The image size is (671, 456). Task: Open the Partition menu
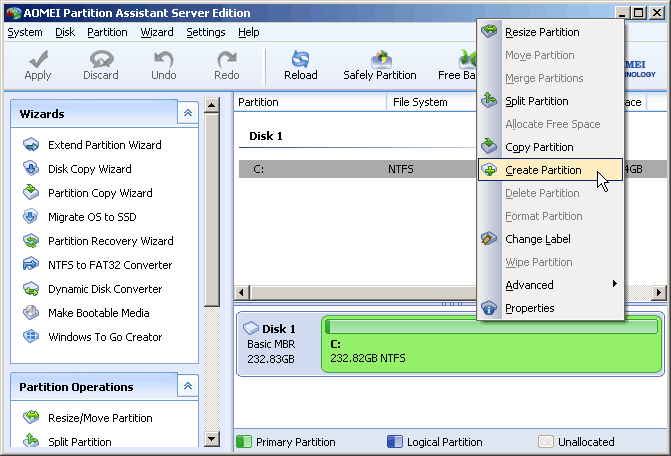(107, 33)
